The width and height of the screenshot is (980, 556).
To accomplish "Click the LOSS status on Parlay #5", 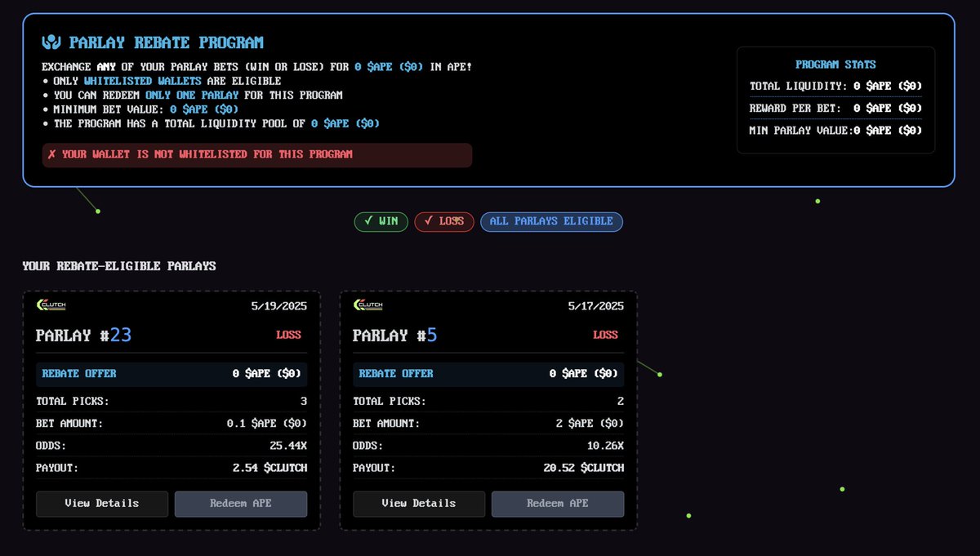I will (605, 335).
